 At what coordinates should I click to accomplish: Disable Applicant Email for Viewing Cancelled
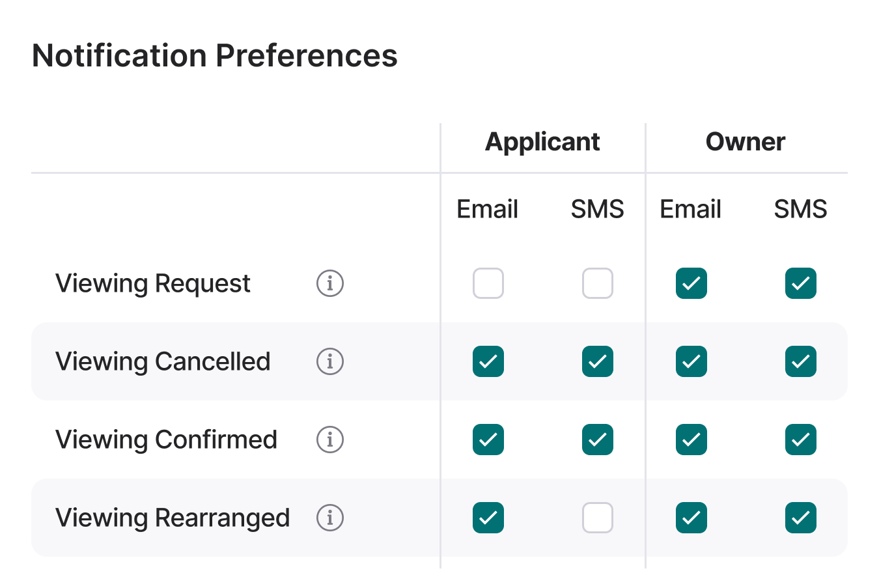[488, 361]
